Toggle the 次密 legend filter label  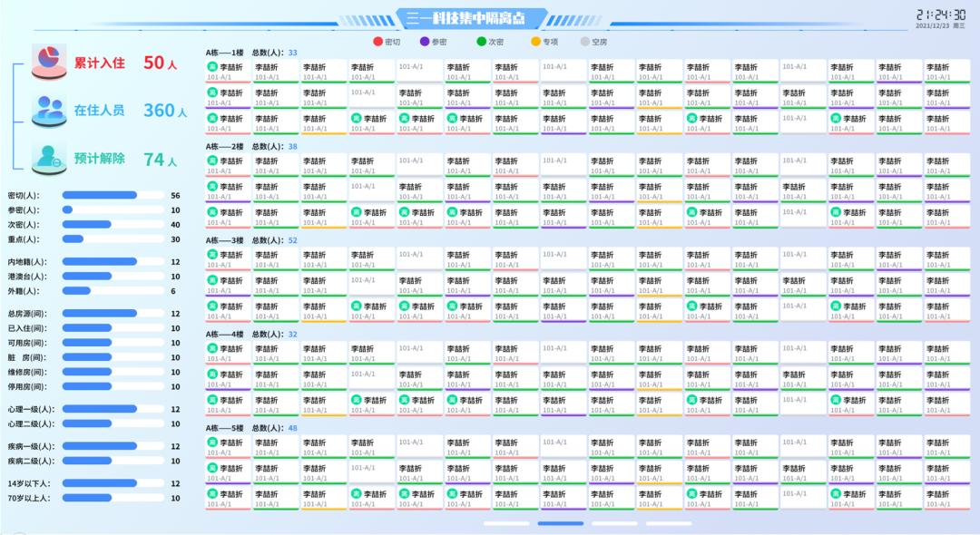(496, 41)
